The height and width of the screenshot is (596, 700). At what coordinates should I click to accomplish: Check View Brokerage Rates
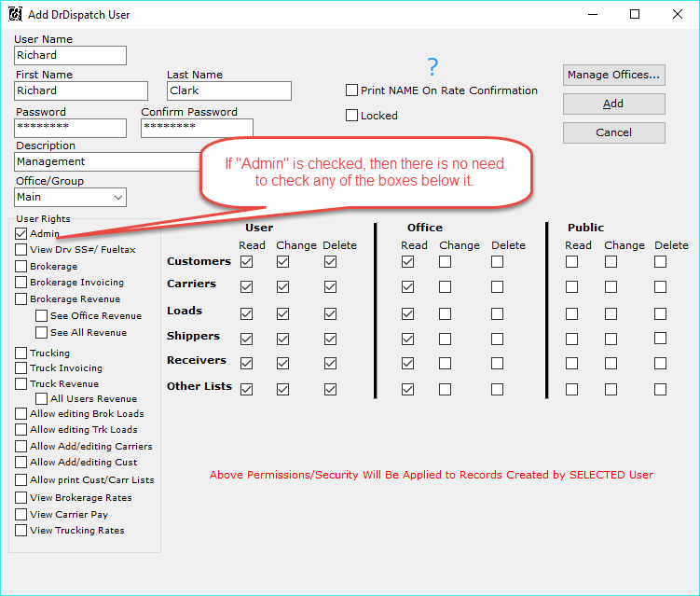(21, 498)
